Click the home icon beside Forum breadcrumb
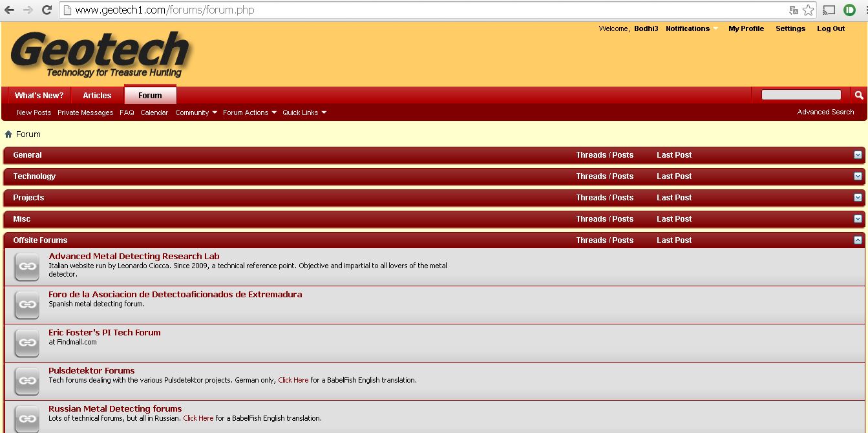Image resolution: width=868 pixels, height=433 pixels. [8, 134]
